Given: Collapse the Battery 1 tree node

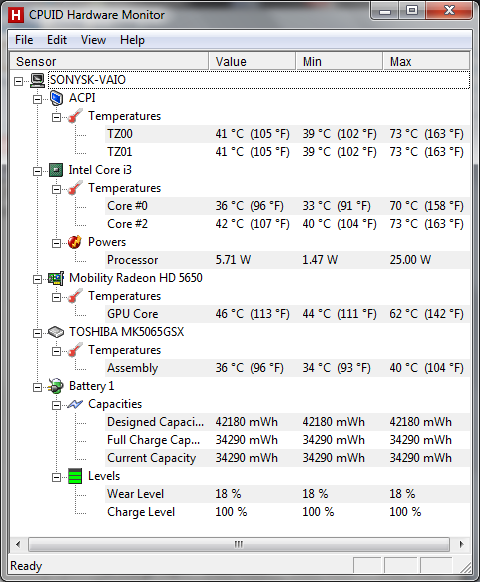Looking at the screenshot, I should [x=37, y=387].
